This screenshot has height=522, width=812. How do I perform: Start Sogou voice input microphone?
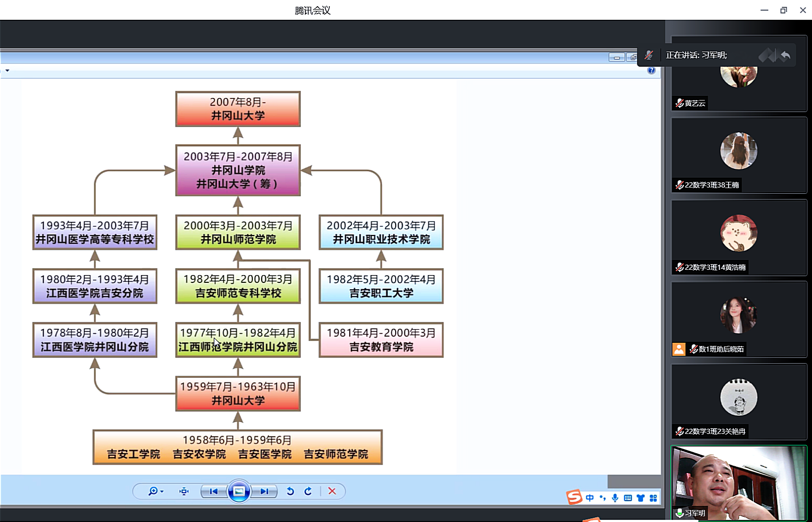click(x=615, y=498)
